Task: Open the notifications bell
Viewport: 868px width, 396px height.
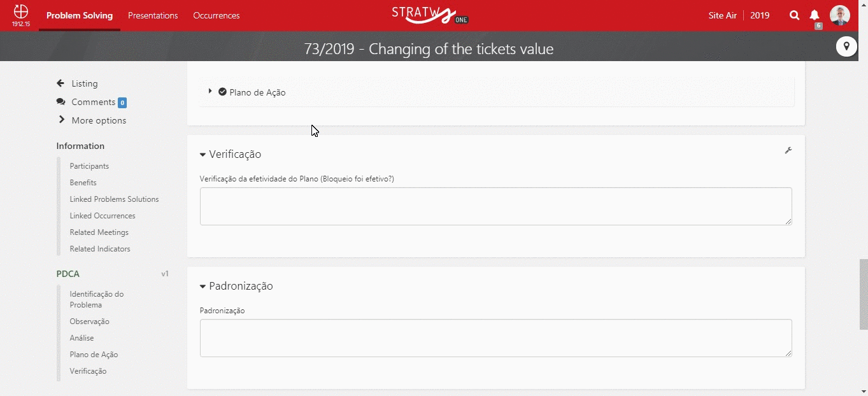Action: tap(815, 15)
